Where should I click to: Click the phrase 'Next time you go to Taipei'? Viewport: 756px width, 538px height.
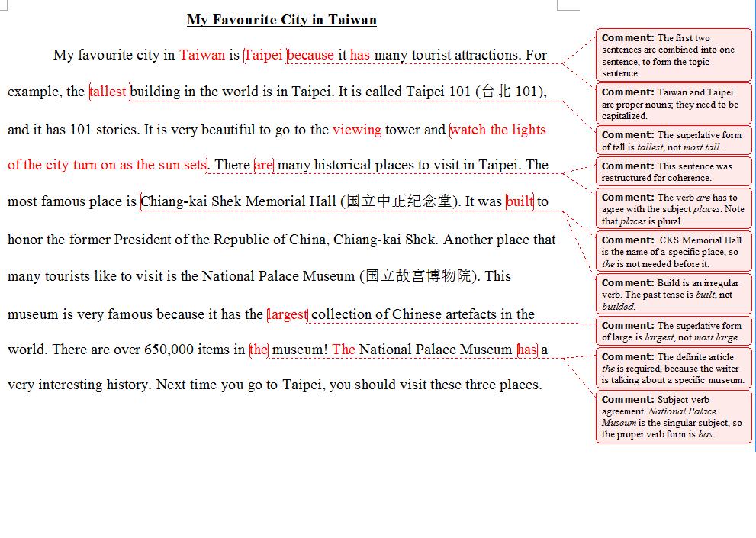click(237, 385)
